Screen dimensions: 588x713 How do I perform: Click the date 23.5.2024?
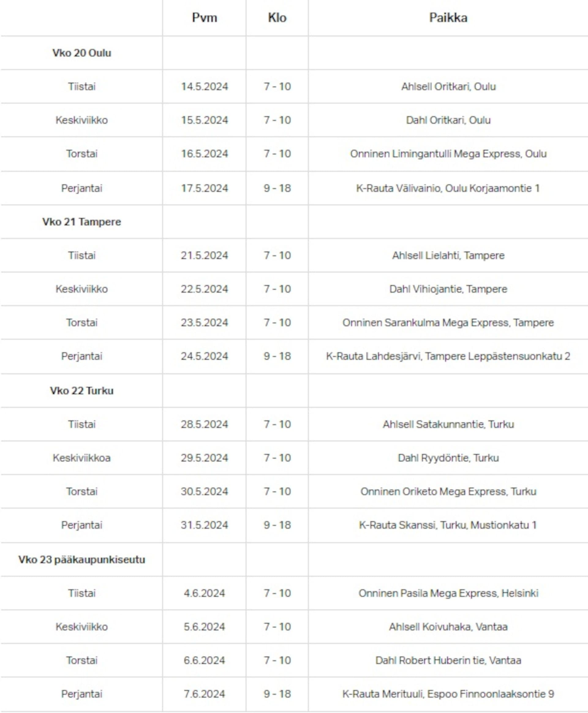204,323
